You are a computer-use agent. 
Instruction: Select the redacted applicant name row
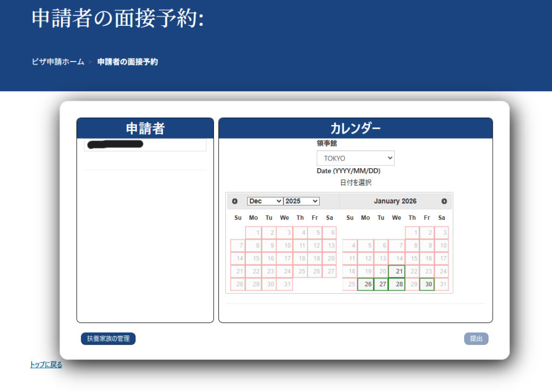(145, 145)
